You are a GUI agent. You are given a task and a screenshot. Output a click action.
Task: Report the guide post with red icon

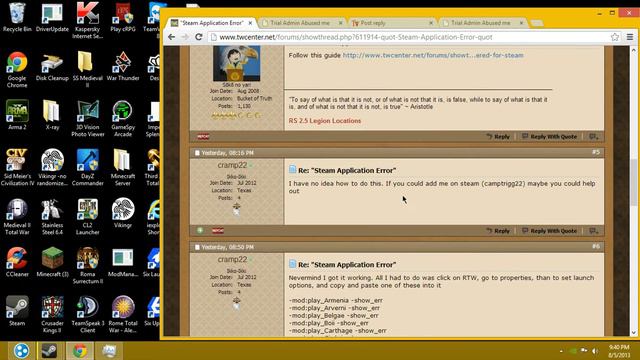(203, 137)
